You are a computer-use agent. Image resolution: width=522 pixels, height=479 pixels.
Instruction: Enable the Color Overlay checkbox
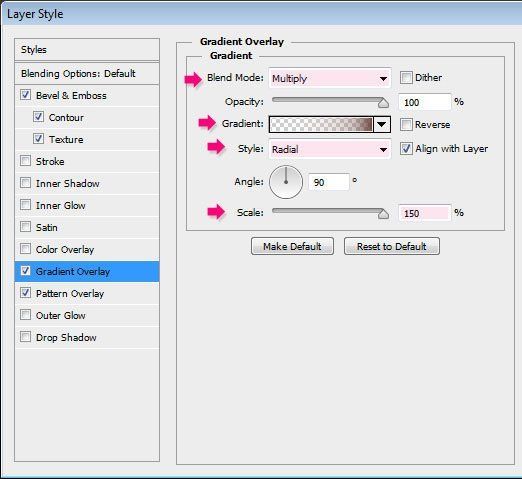26,249
